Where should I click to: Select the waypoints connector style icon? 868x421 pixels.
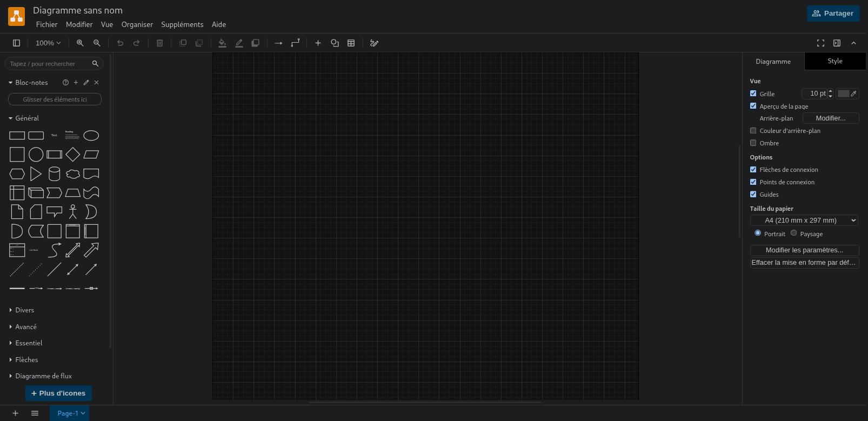(x=295, y=43)
